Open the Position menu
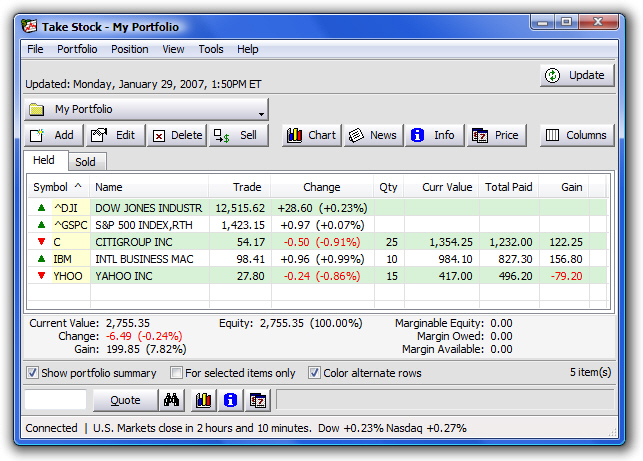643x461 pixels. click(130, 49)
